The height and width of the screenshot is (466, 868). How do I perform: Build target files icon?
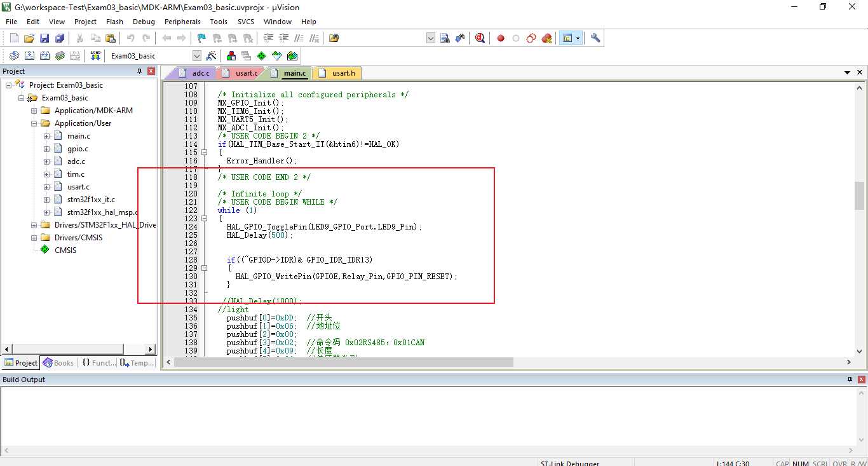[x=29, y=56]
